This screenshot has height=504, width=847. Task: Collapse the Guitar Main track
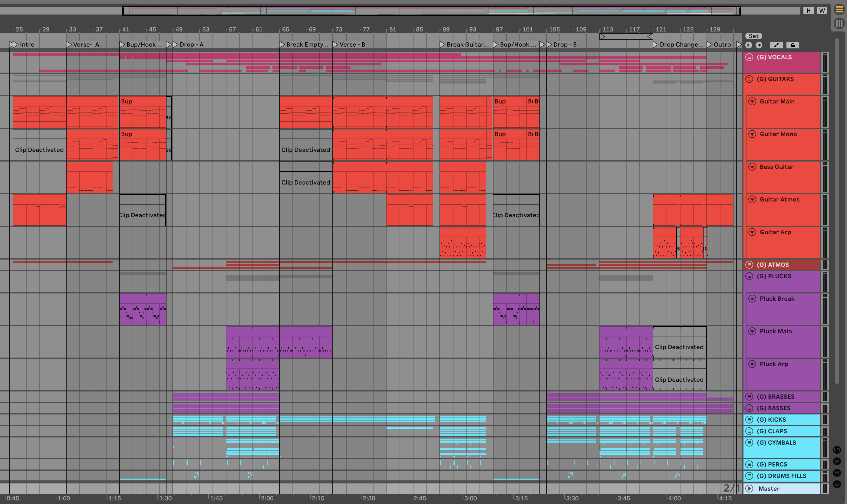pos(752,101)
